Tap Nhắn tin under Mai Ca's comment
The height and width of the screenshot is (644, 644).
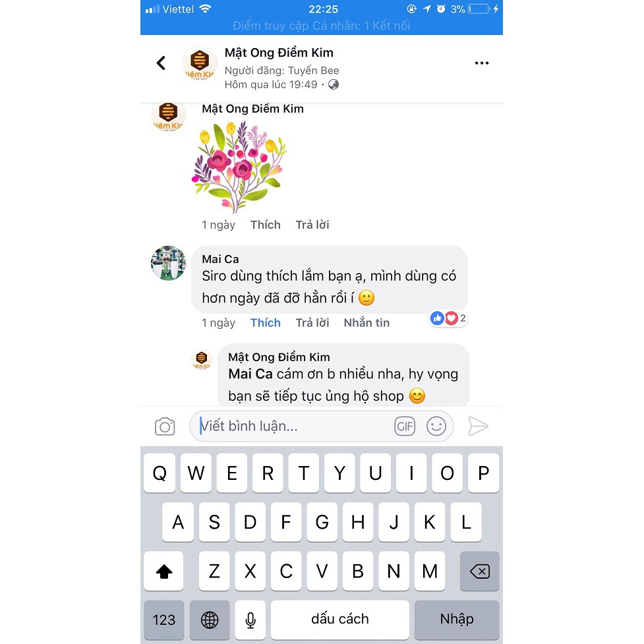(366, 323)
